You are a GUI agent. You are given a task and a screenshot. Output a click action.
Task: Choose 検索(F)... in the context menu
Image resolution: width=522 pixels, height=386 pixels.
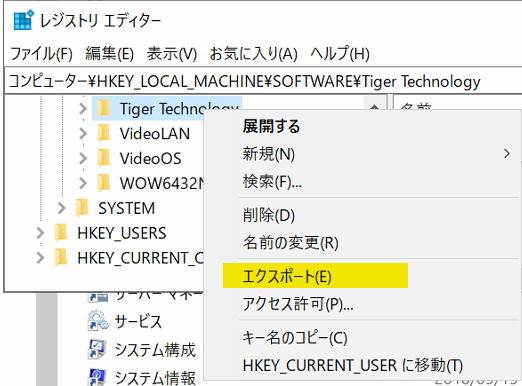pos(362,182)
